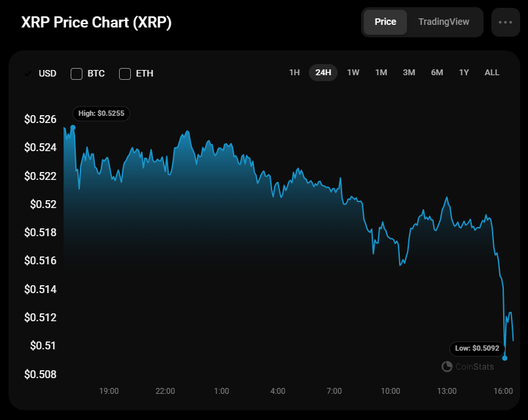Select the 24H time range
Screen dimensions: 528x420
click(x=323, y=73)
